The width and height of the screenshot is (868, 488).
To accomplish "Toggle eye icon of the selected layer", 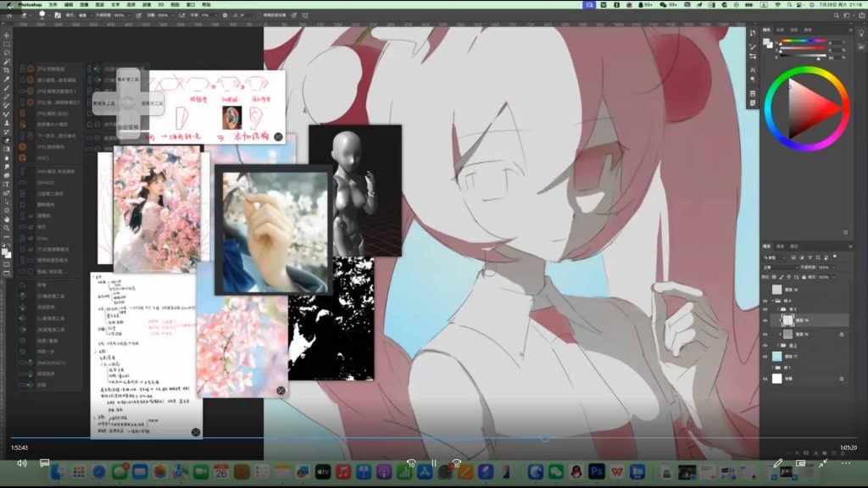I will pos(765,321).
